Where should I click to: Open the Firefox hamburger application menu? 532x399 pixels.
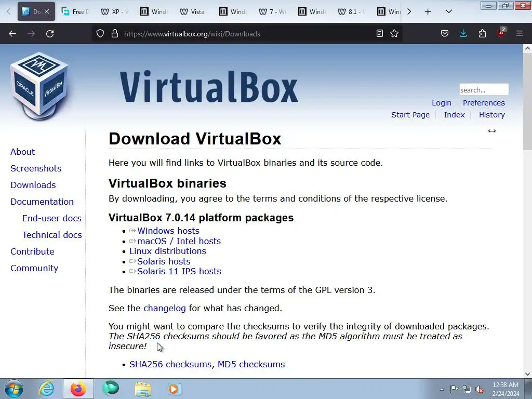[x=520, y=33]
